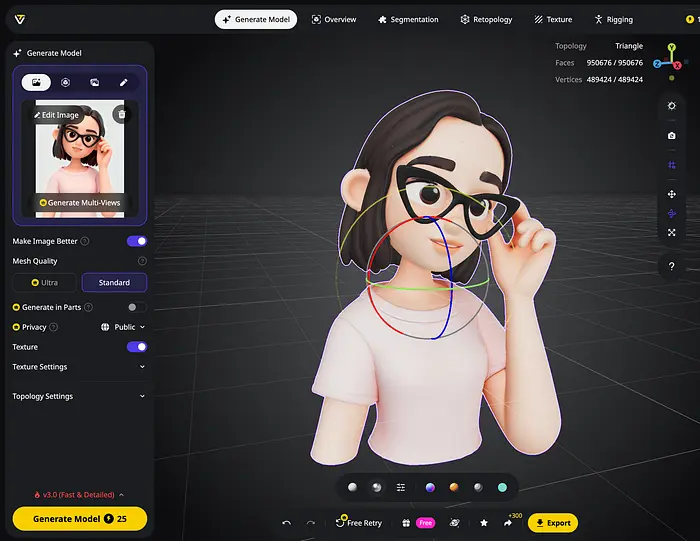This screenshot has width=700, height=541.
Task: Click the 3D character model in viewport
Action: point(438,277)
